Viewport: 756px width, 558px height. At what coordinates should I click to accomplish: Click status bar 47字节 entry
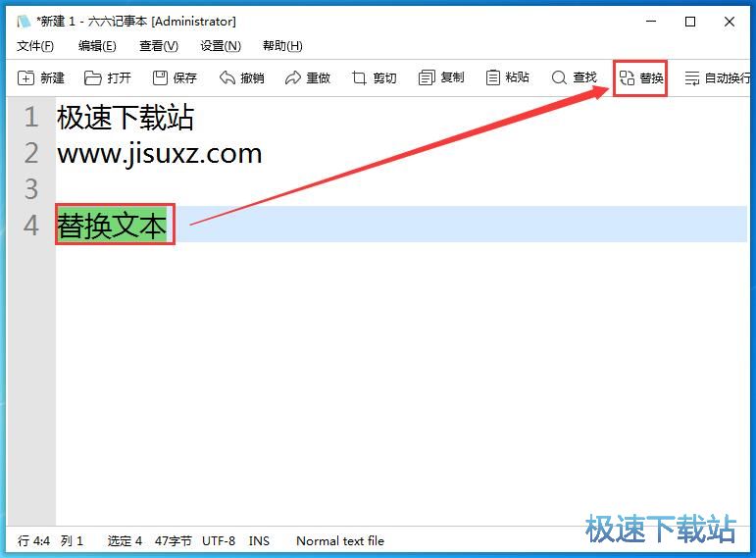pyautogui.click(x=174, y=541)
